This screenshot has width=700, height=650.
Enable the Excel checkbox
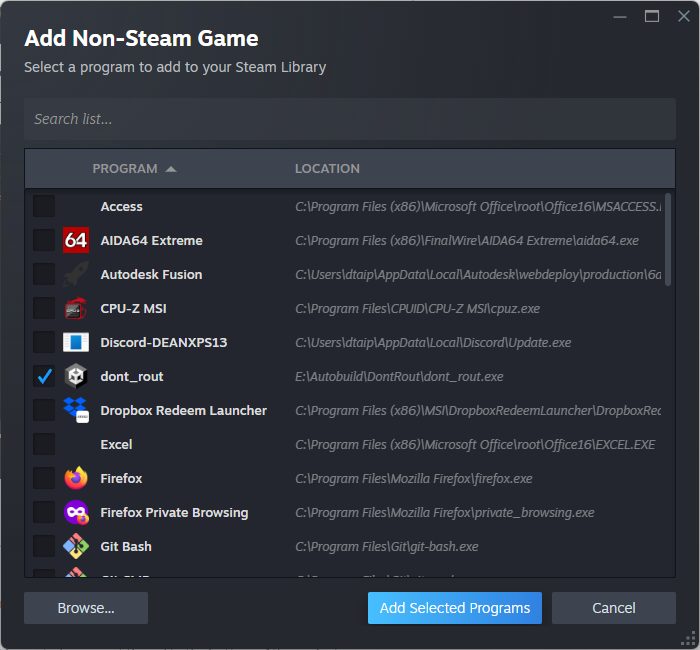pos(44,444)
